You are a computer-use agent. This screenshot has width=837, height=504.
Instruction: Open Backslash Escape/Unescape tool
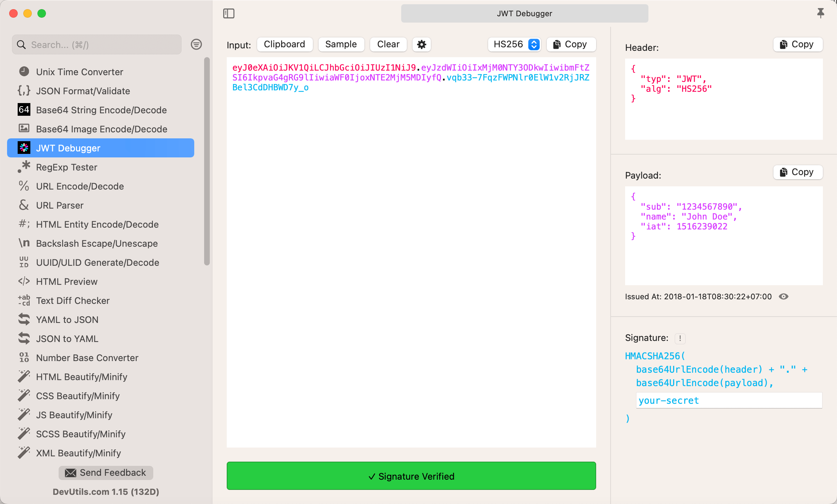click(101, 243)
